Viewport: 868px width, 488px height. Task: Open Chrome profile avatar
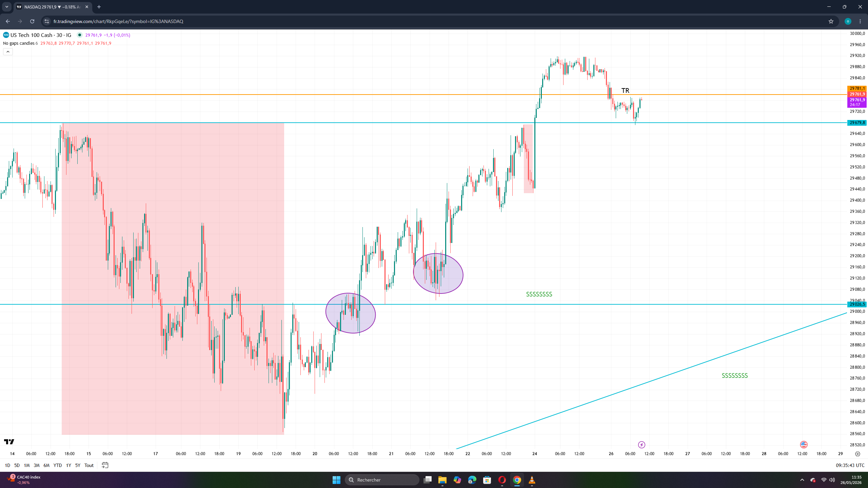(848, 21)
